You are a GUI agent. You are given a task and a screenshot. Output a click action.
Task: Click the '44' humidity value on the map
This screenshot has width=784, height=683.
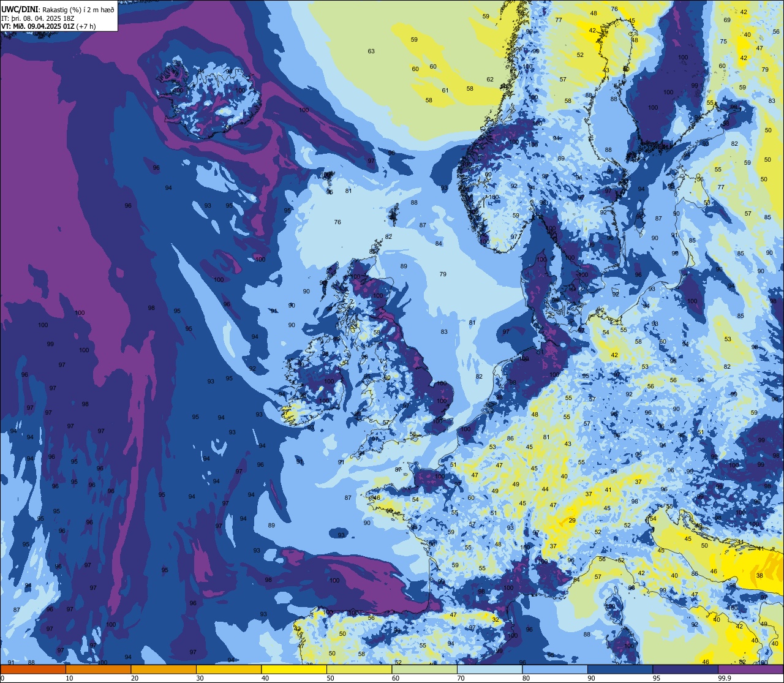coord(545,489)
